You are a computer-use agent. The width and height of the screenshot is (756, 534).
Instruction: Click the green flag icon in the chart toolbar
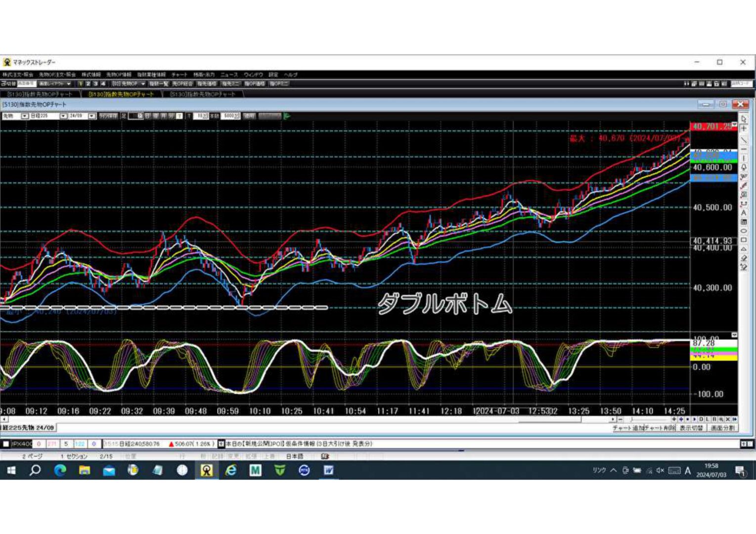coord(287,116)
